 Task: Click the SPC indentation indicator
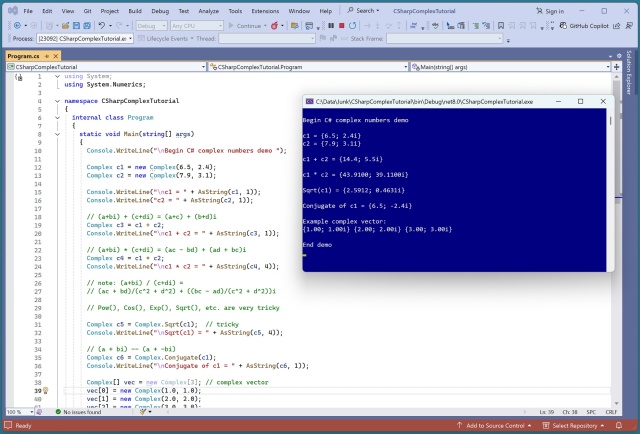[x=591, y=412]
